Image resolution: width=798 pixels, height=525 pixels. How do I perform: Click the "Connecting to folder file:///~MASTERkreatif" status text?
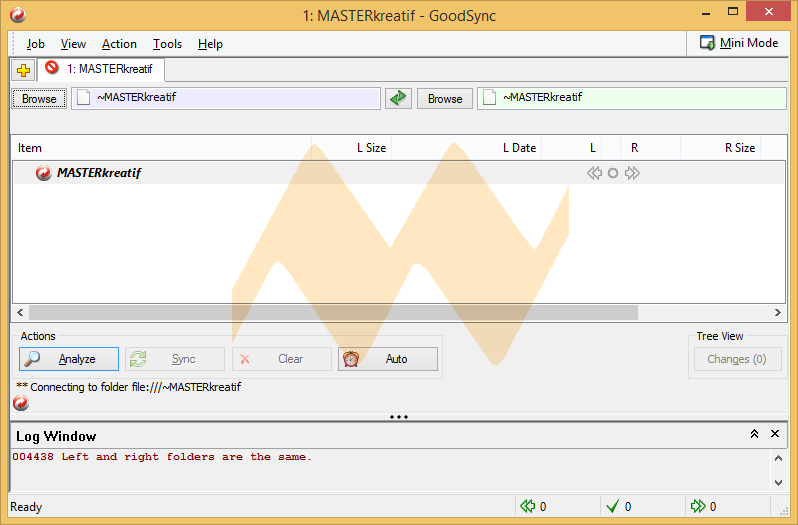pos(135,387)
